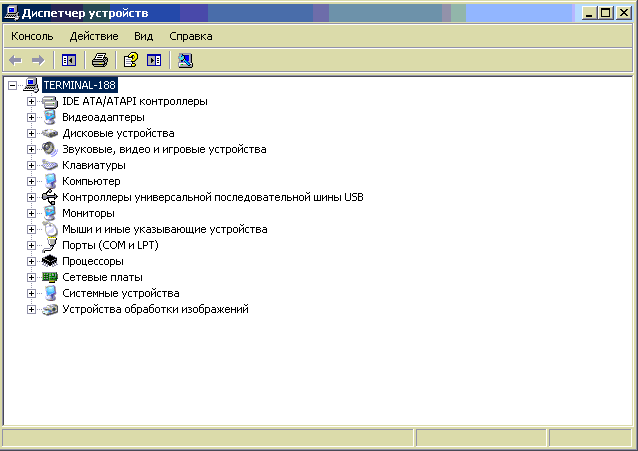This screenshot has height=451, width=638.
Task: Click the scan for hardware changes icon
Action: [185, 60]
